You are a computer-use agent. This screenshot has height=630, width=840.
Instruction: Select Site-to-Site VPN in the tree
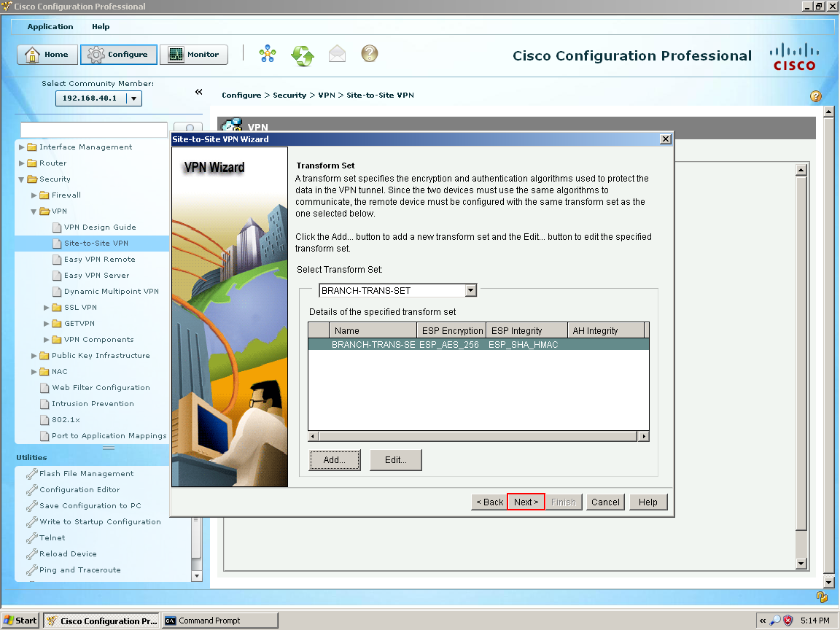pyautogui.click(x=96, y=244)
